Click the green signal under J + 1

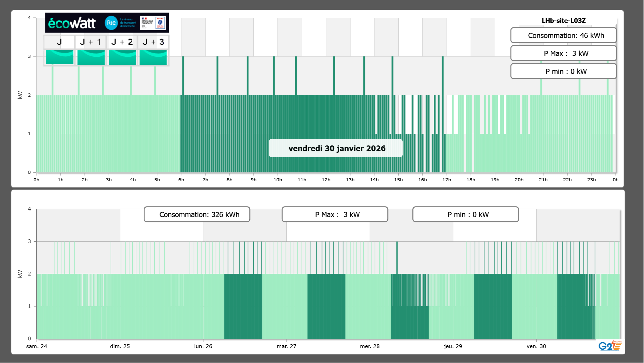click(x=91, y=57)
